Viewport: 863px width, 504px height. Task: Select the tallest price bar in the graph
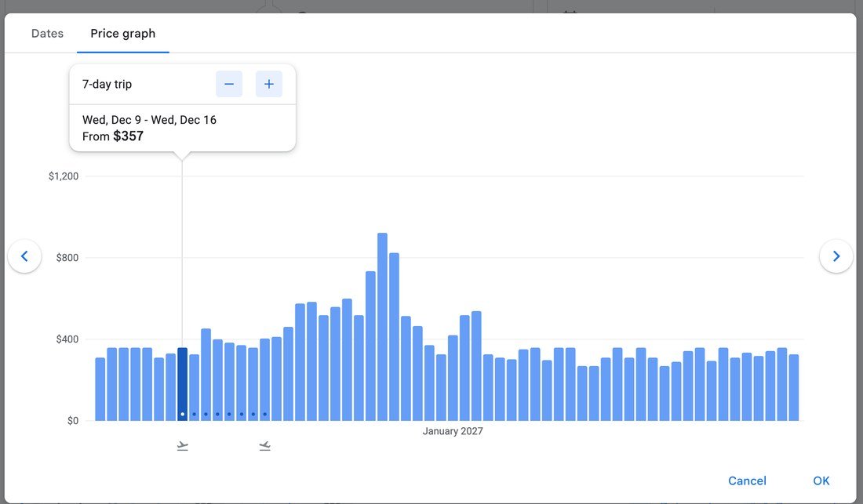tap(382, 327)
